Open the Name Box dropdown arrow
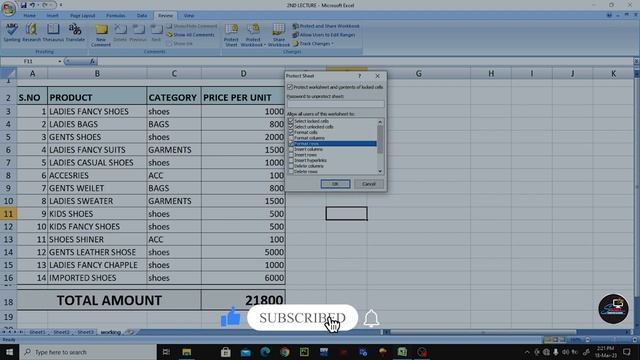 [x=60, y=61]
